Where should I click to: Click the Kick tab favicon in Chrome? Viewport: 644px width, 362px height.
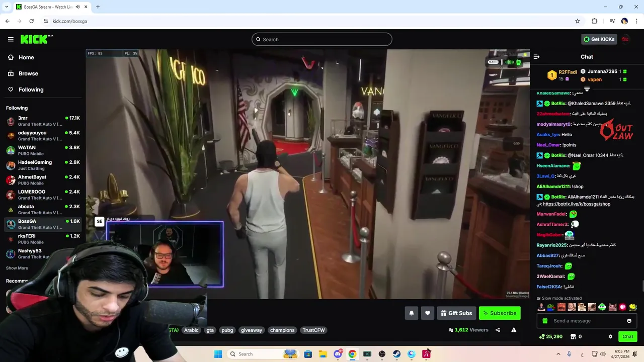point(18,7)
